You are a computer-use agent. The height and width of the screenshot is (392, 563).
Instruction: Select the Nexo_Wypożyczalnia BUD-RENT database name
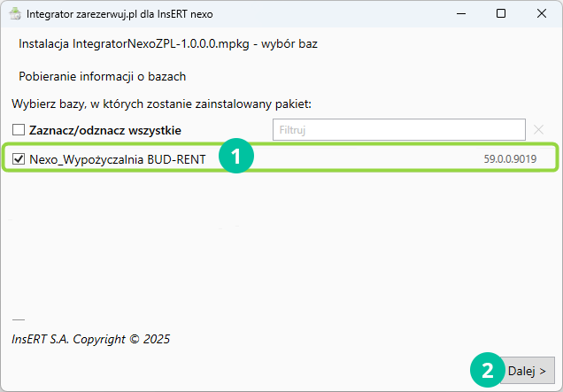tap(117, 159)
